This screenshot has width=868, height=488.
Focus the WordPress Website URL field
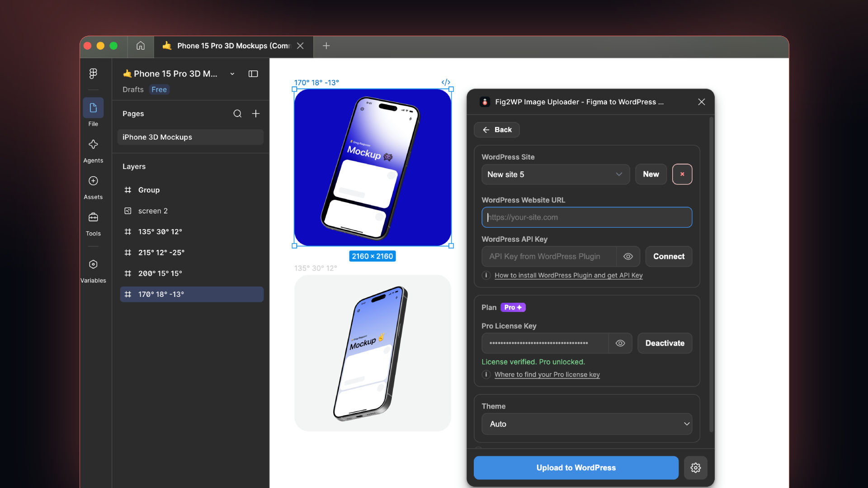tap(587, 218)
